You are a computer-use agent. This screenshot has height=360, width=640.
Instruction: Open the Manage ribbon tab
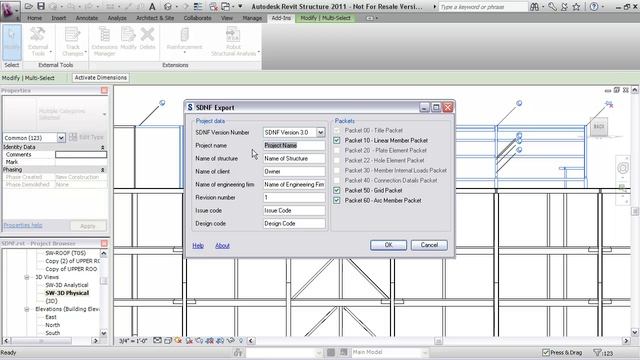coord(252,18)
